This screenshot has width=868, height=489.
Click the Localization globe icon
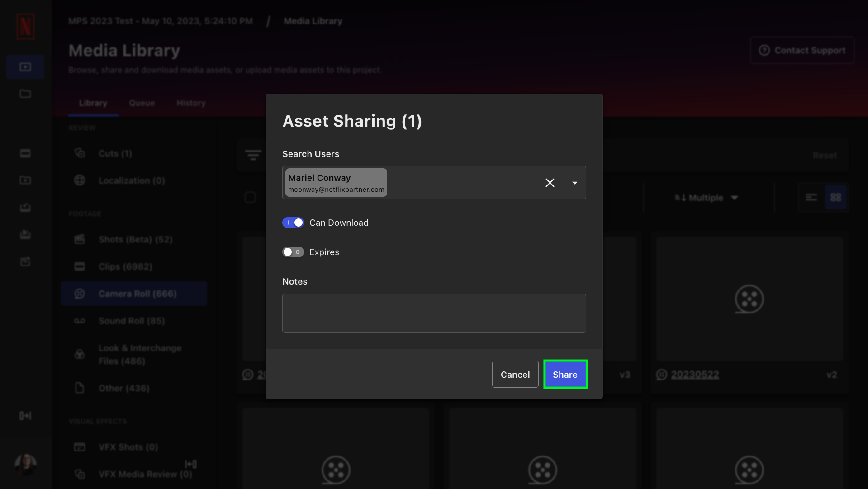tap(80, 180)
